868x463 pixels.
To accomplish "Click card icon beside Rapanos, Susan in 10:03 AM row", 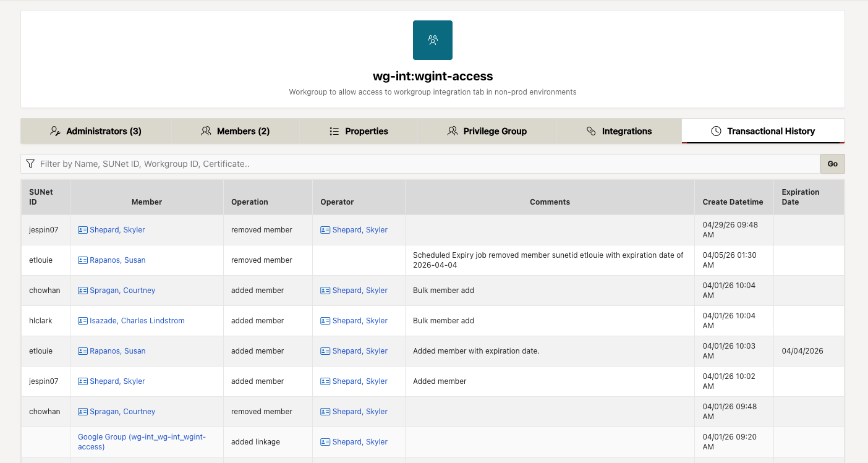I will click(x=83, y=351).
